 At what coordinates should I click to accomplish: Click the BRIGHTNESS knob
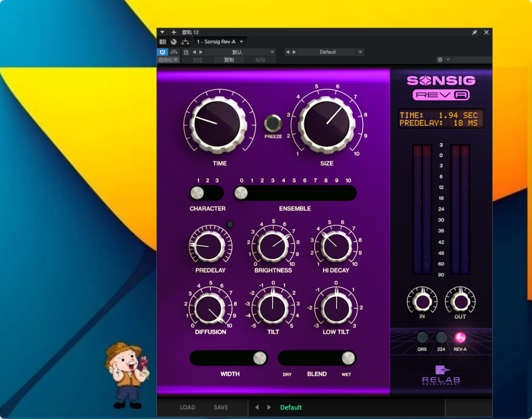click(x=273, y=247)
